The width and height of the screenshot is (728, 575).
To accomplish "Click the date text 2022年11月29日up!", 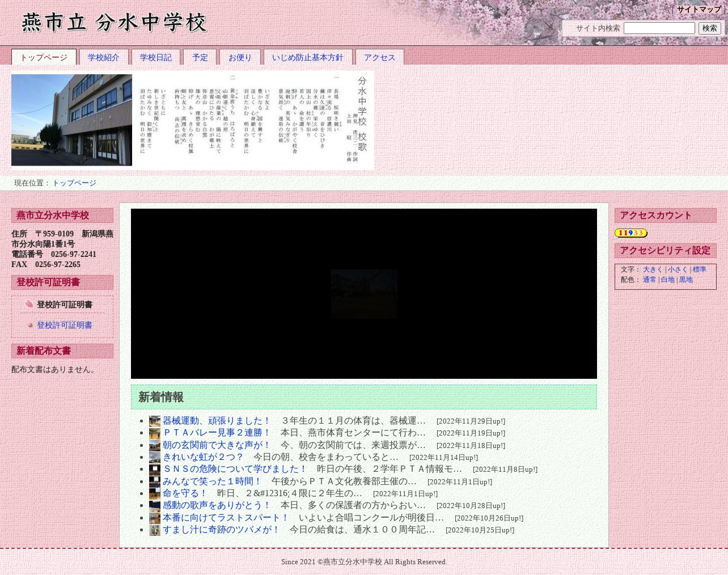I will point(471,421).
